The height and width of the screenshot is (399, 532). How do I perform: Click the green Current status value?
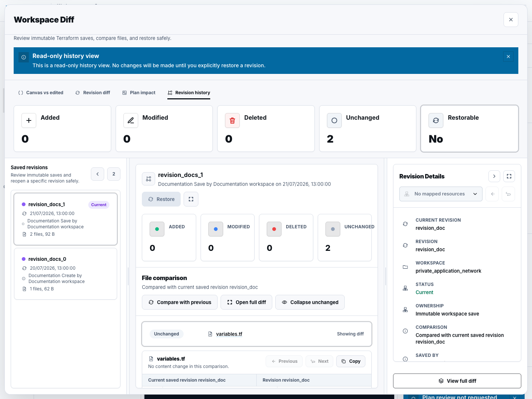click(424, 292)
